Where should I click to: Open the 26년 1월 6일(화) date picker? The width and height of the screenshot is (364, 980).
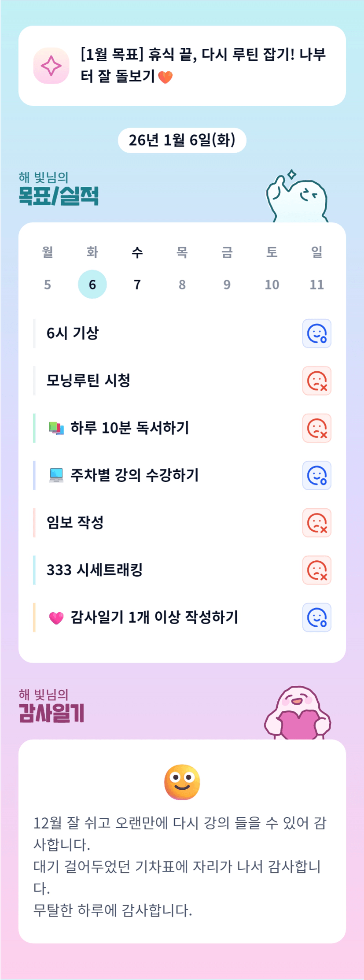[182, 141]
